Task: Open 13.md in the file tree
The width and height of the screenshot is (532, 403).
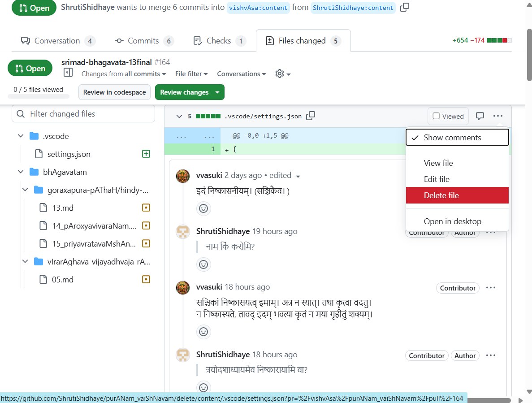Action: coord(63,208)
